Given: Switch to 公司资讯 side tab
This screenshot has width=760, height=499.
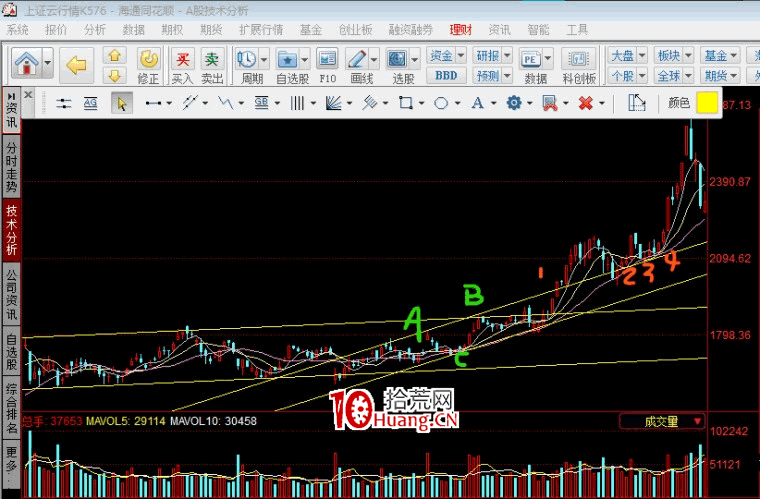Looking at the screenshot, I should 12,294.
